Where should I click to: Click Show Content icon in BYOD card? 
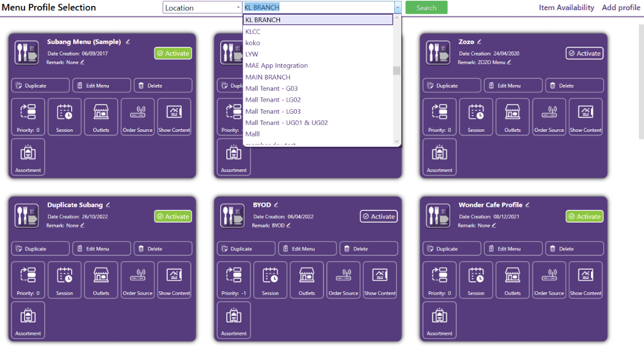380,280
